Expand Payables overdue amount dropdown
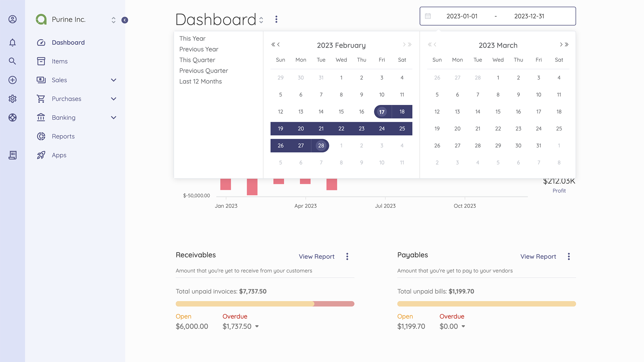This screenshot has width=644, height=362. coord(463,326)
